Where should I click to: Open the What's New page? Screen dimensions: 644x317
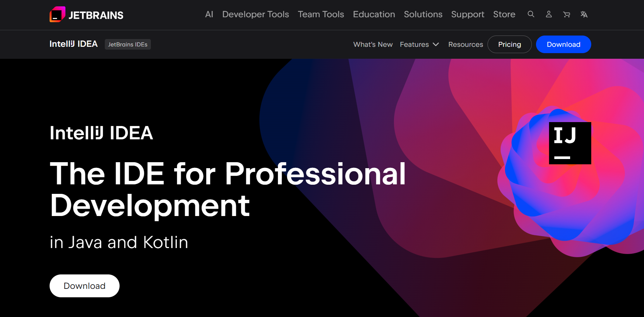point(373,44)
